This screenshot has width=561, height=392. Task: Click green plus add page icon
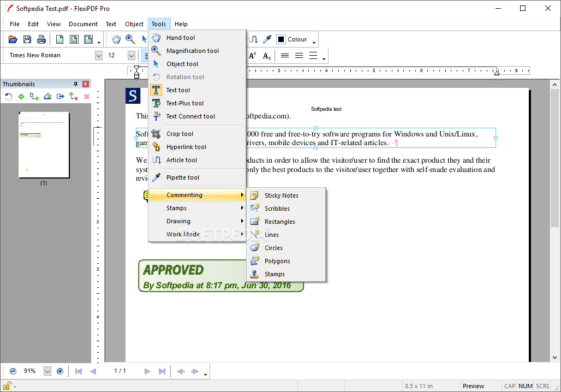point(21,96)
